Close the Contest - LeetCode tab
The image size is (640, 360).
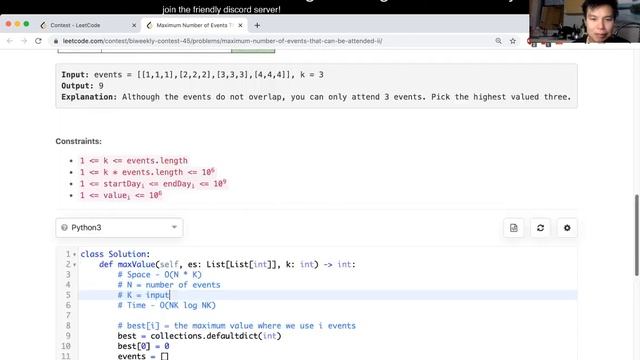(134, 25)
